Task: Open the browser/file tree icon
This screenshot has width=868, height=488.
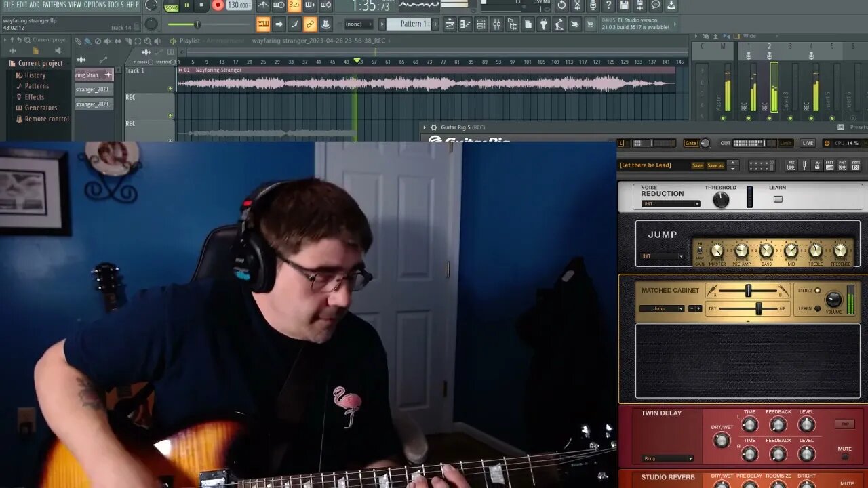Action: [512, 24]
